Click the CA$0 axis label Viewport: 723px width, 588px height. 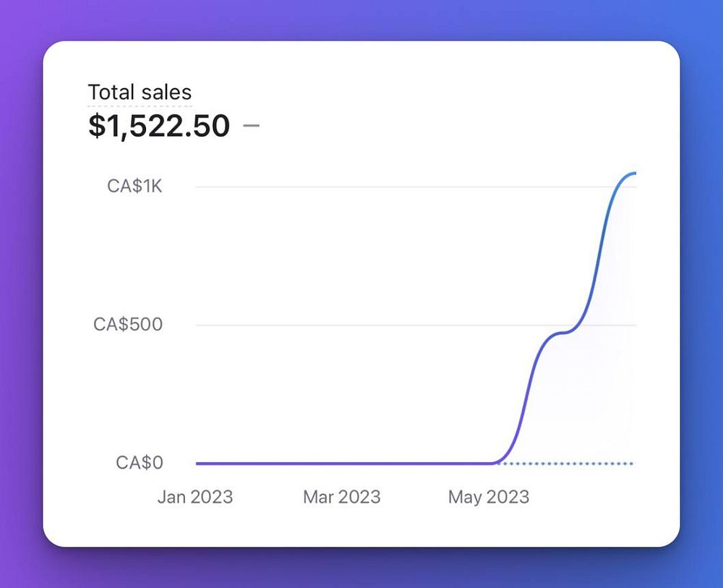140,463
